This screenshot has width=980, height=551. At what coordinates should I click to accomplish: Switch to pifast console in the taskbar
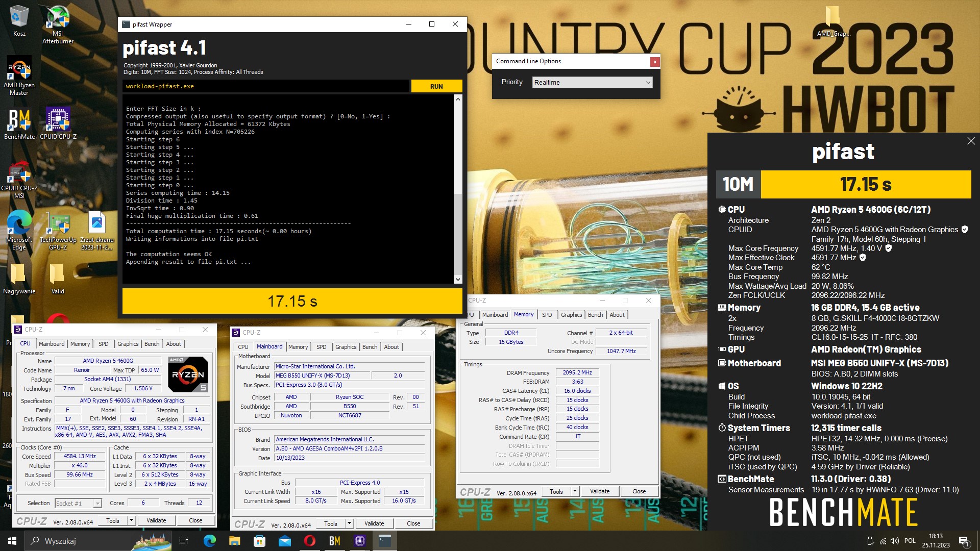(384, 541)
